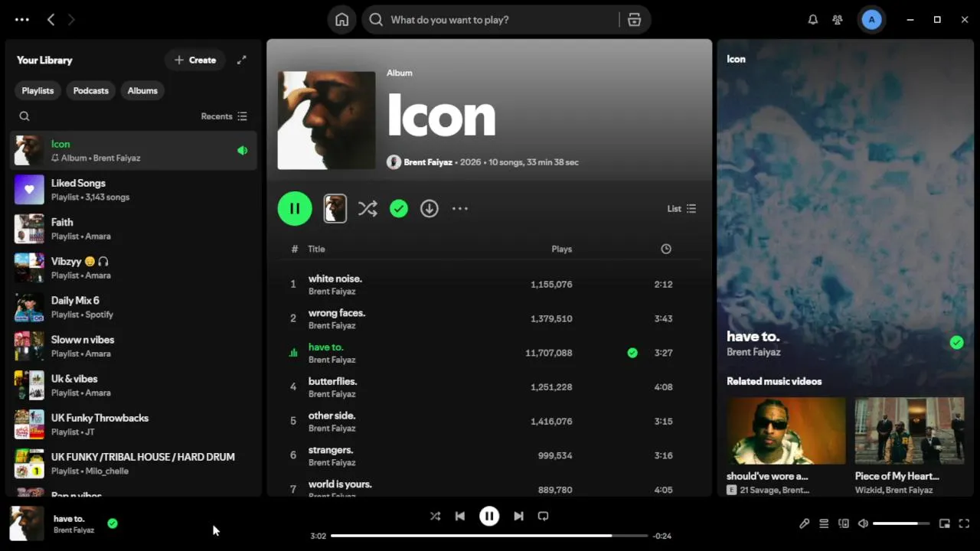Click Brent Faiyaz link in Now Playing panel

click(753, 352)
